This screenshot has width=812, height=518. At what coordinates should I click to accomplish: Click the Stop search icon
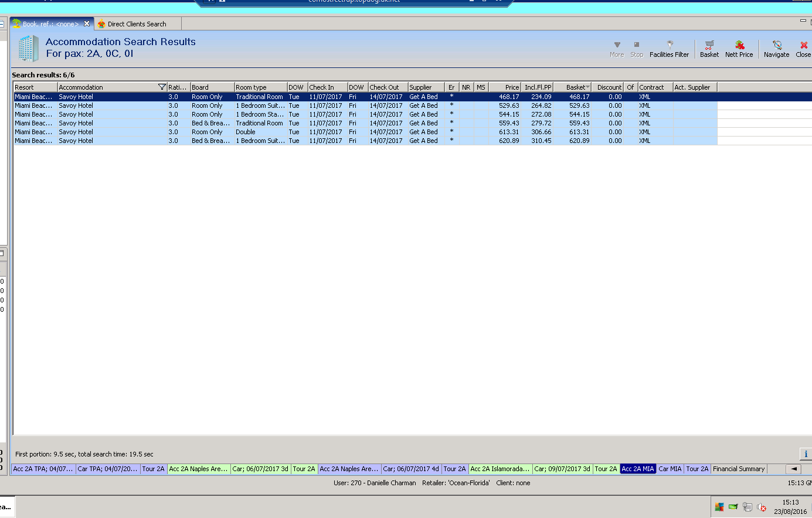(637, 45)
